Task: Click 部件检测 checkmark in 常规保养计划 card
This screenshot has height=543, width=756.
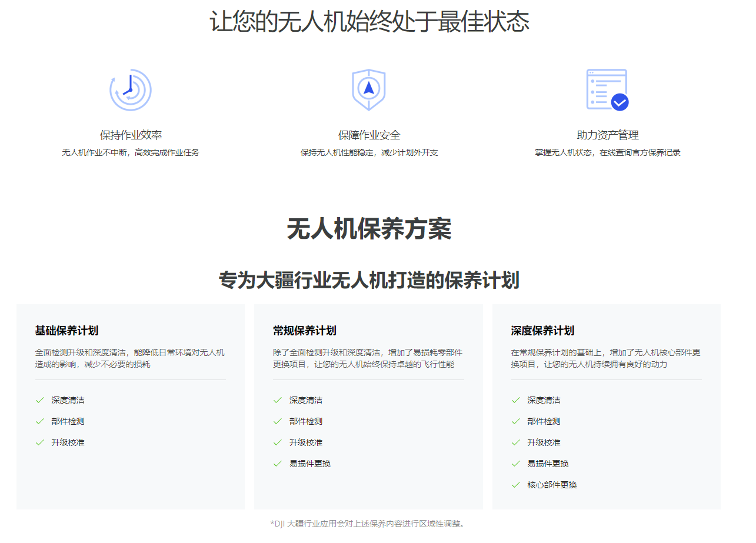Action: (278, 421)
